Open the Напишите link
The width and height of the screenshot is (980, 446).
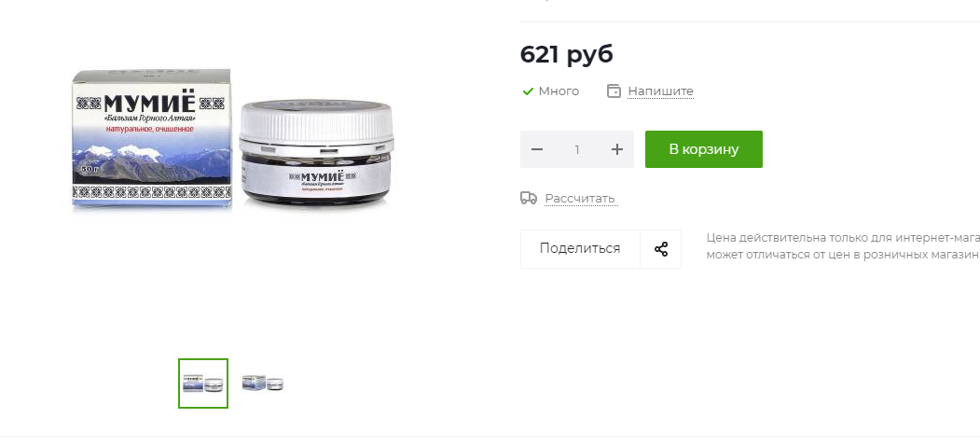(x=660, y=91)
